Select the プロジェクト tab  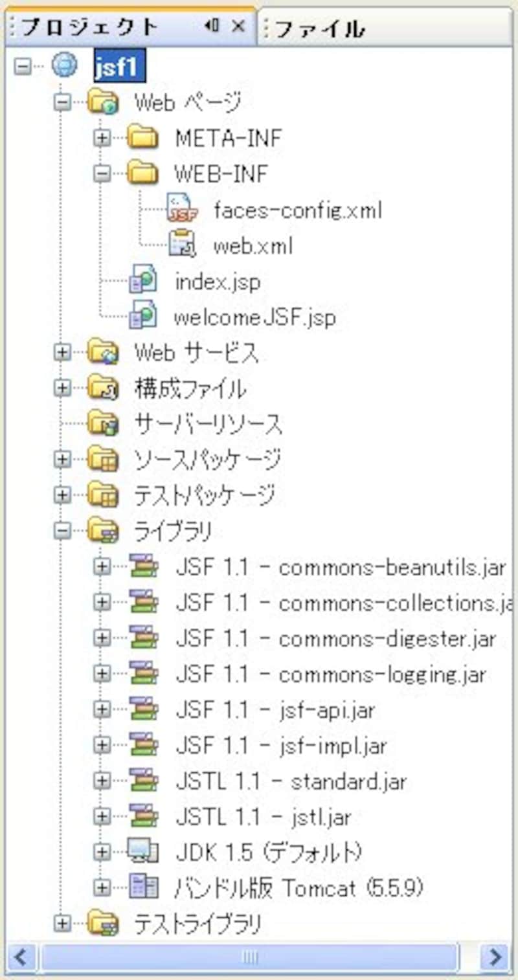pyautogui.click(x=91, y=27)
